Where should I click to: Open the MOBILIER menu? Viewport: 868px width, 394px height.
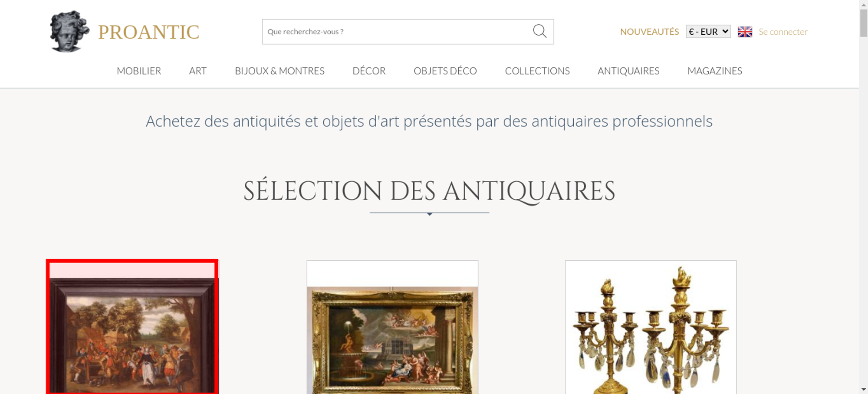click(139, 71)
